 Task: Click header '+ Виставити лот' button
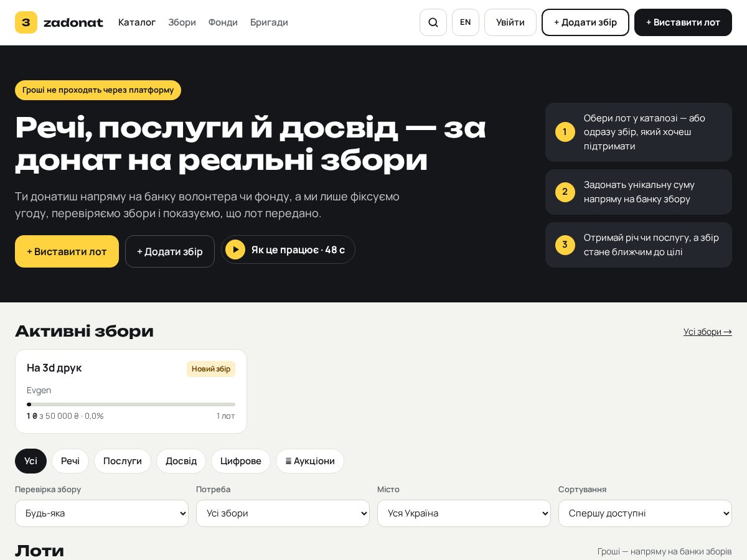683,22
